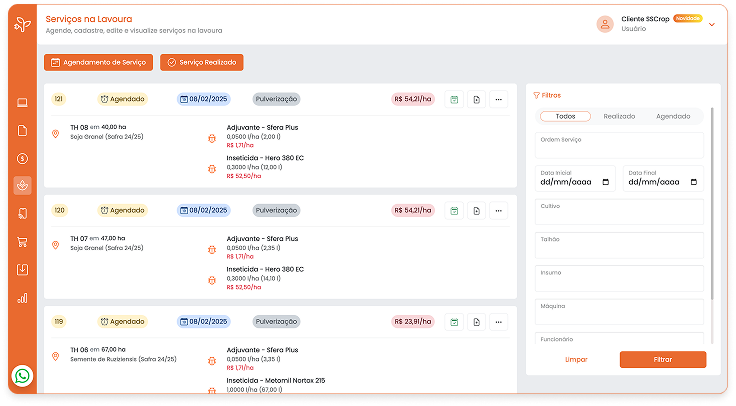
Task: Click the download arrow sidebar icon
Action: (23, 269)
